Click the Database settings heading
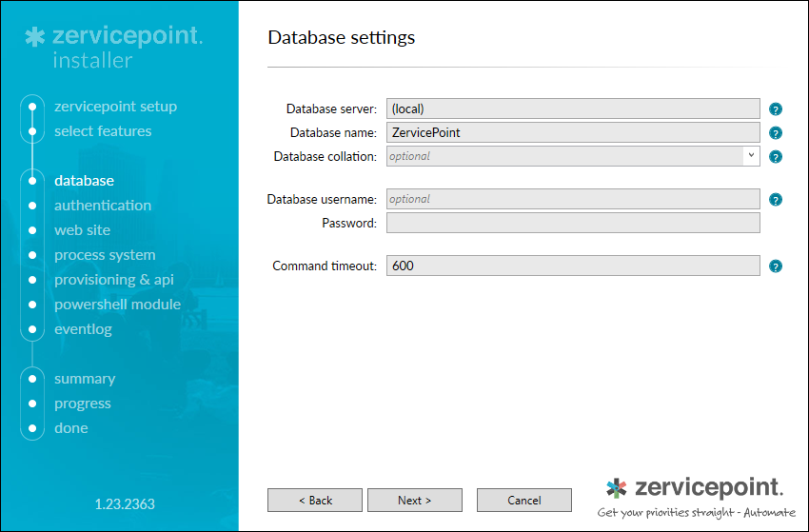Viewport: 809px width, 532px height. click(341, 38)
